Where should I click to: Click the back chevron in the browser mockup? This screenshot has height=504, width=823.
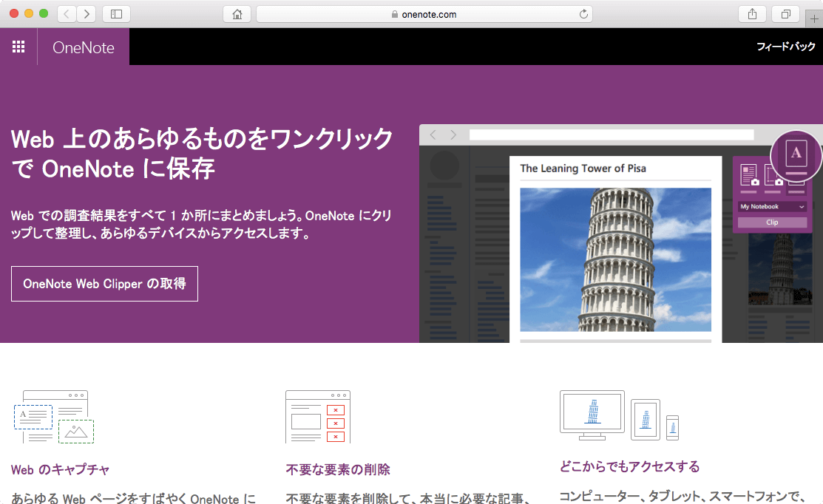(x=432, y=134)
